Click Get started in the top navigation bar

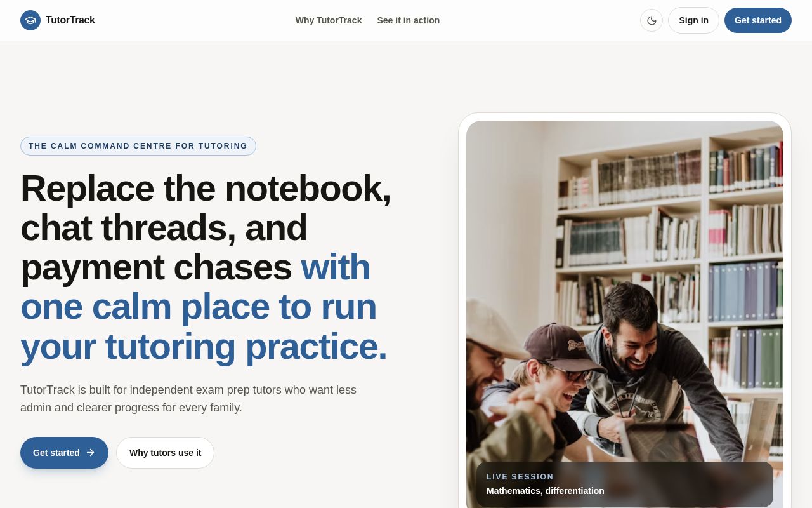(758, 20)
